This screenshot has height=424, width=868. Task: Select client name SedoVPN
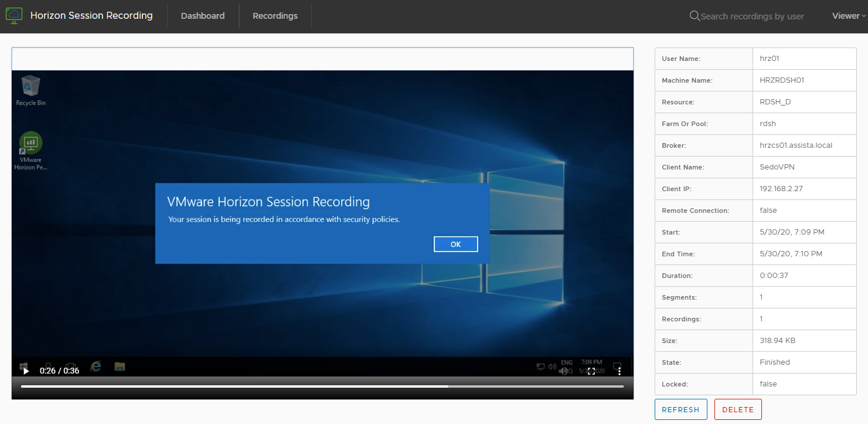[x=777, y=167]
